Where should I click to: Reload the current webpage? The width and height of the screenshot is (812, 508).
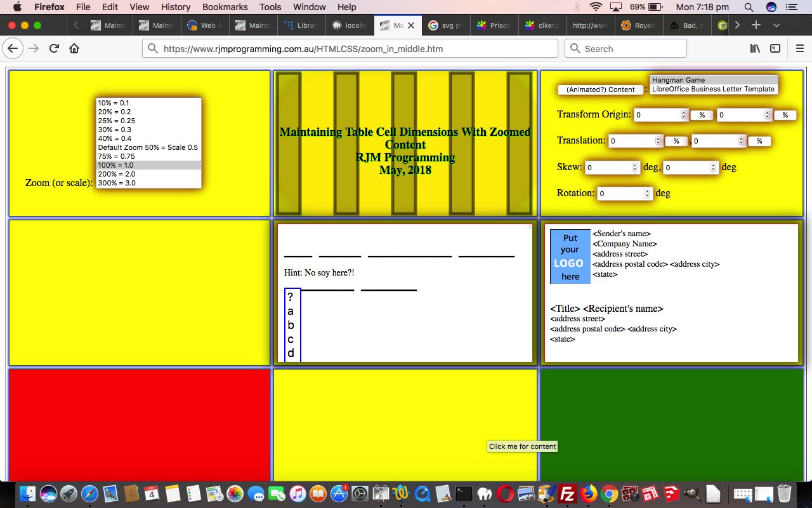coord(54,48)
